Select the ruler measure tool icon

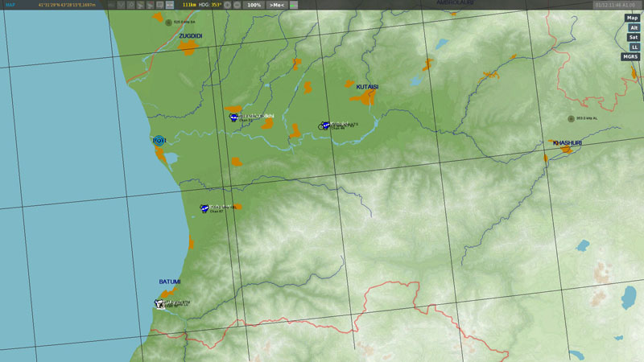click(170, 5)
